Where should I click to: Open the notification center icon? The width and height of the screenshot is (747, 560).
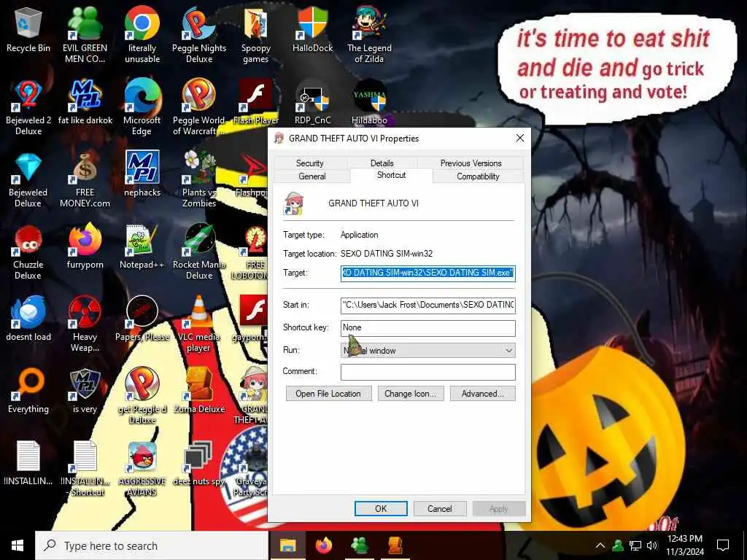pyautogui.click(x=723, y=545)
